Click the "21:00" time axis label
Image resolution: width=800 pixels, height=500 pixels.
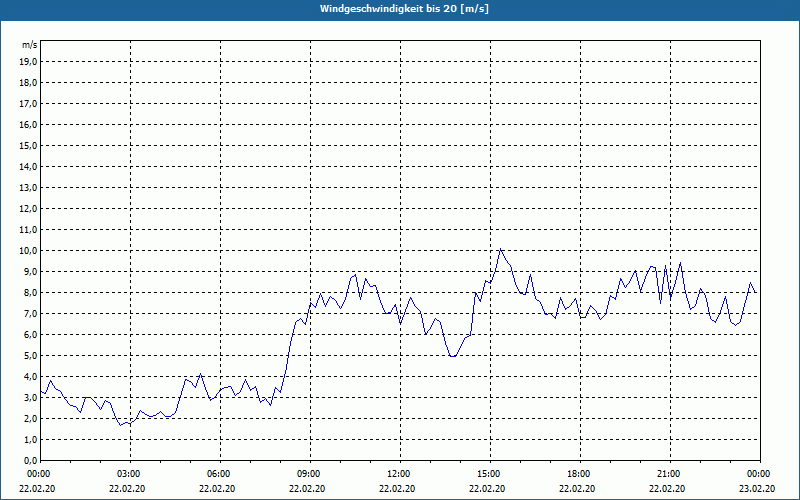670,474
